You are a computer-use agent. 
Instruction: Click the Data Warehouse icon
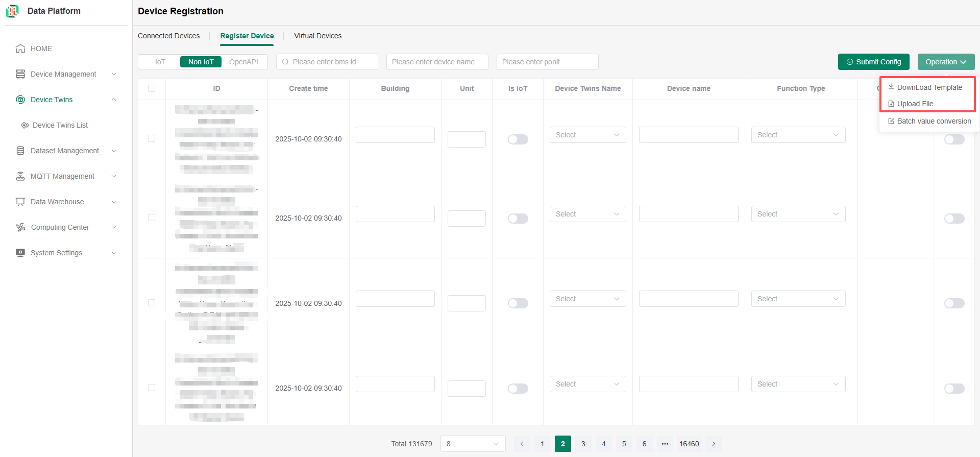20,202
